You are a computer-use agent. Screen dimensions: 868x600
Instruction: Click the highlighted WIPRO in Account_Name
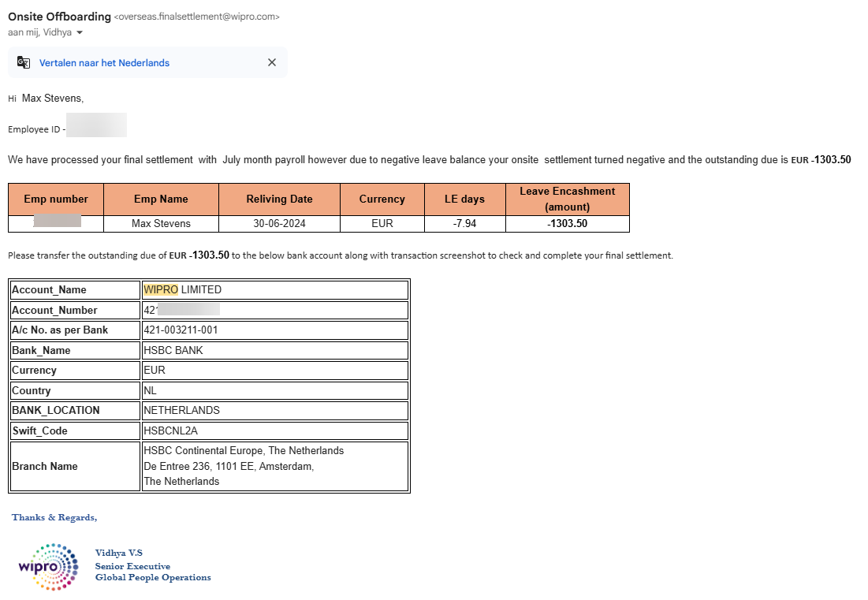coord(161,290)
